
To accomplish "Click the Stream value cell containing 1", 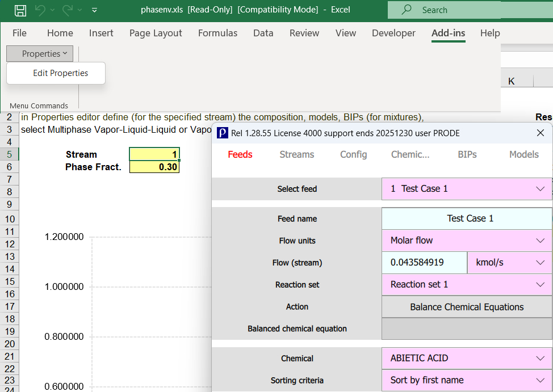I will (154, 154).
